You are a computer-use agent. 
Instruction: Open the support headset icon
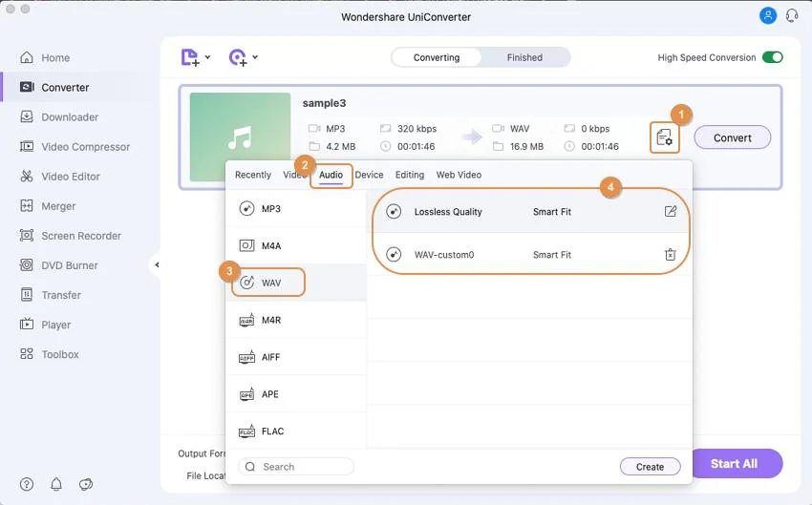click(792, 16)
